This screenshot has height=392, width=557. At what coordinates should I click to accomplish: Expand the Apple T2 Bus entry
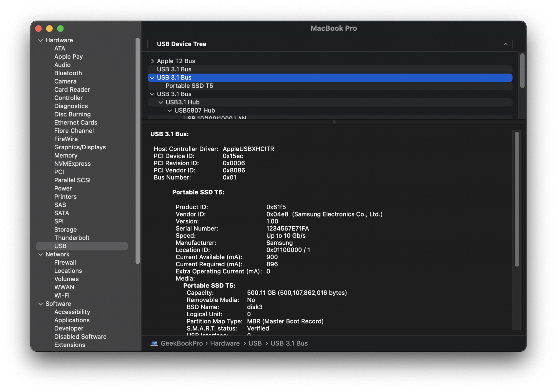tap(152, 61)
